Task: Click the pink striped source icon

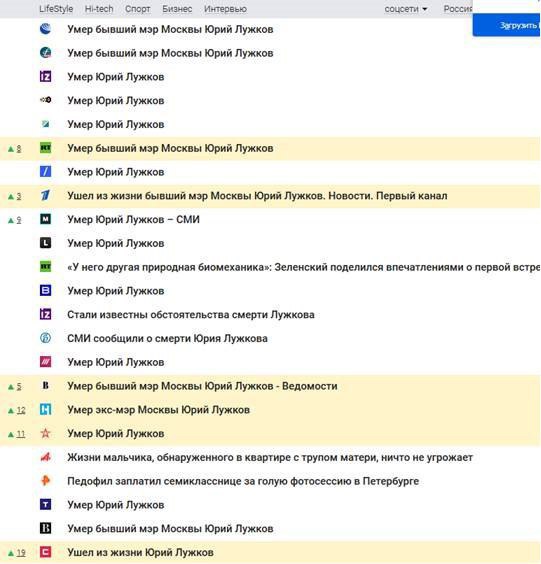Action: (45, 361)
